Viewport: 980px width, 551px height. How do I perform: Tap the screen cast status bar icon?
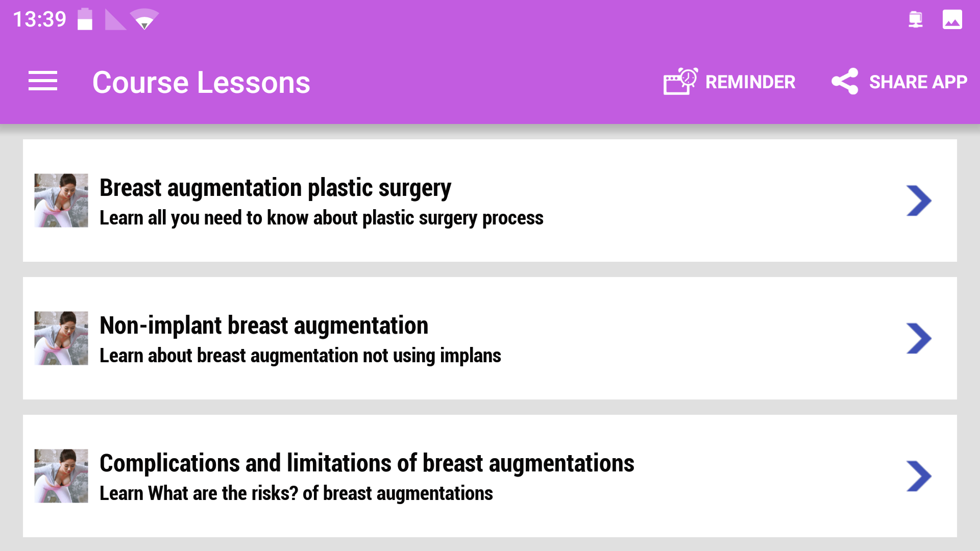pyautogui.click(x=916, y=20)
